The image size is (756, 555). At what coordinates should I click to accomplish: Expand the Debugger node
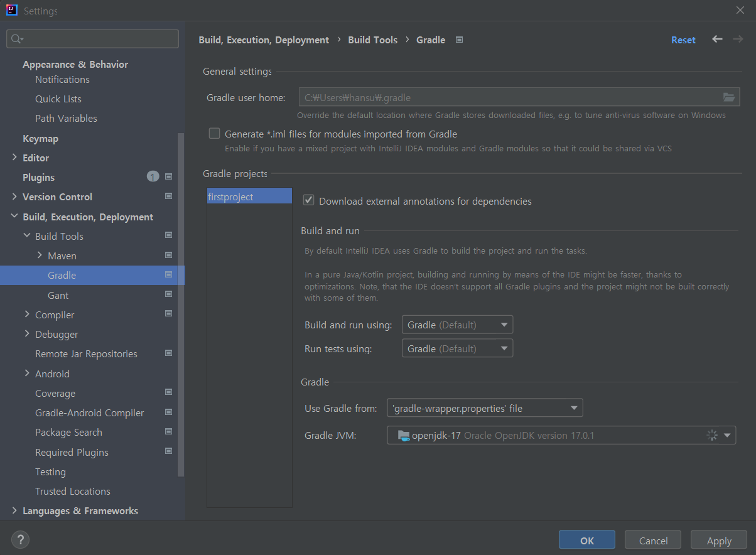coord(27,334)
